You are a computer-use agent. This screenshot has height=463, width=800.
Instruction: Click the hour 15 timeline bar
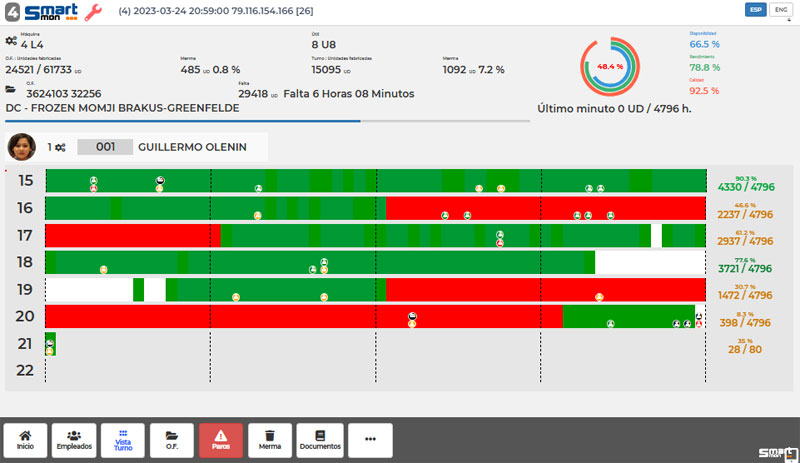pyautogui.click(x=375, y=181)
